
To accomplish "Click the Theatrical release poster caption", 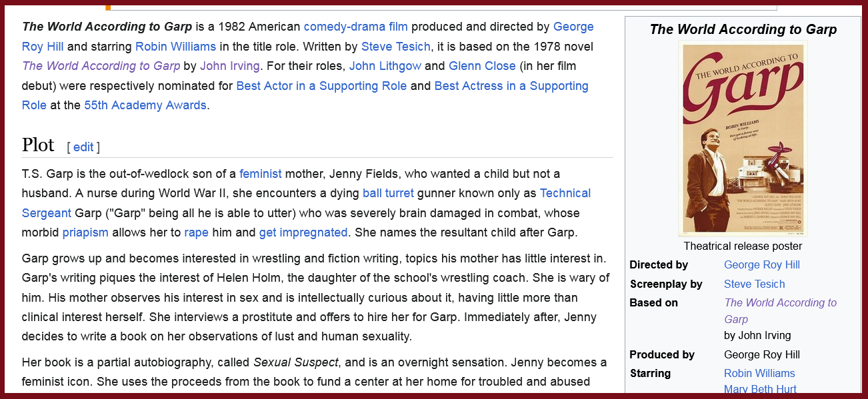I will coord(743,246).
